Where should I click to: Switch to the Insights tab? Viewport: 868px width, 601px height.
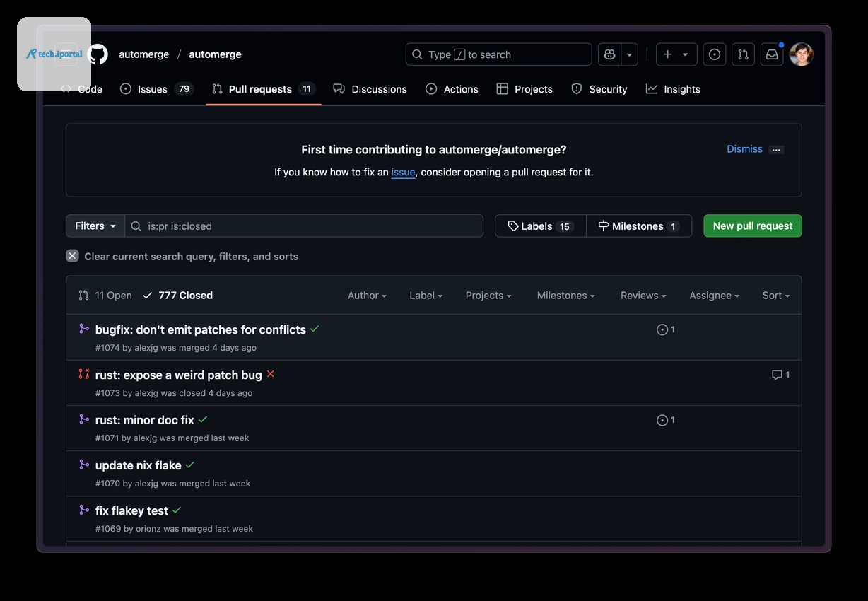click(673, 89)
